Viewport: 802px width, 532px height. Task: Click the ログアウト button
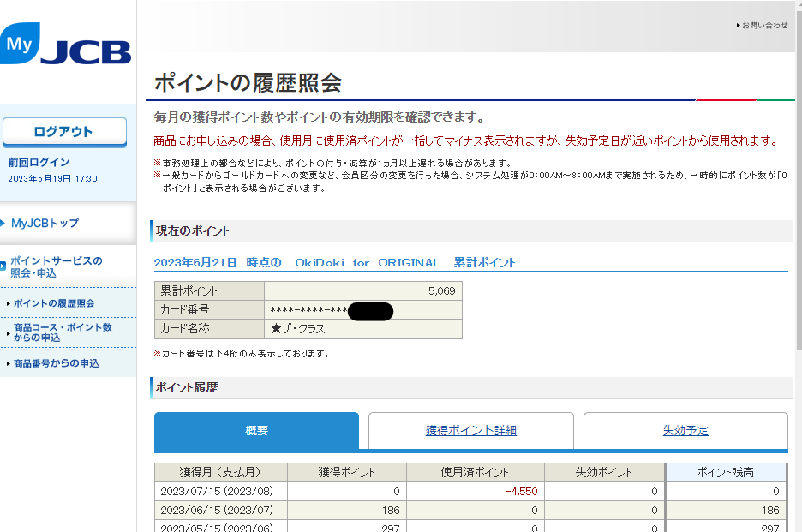[64, 132]
